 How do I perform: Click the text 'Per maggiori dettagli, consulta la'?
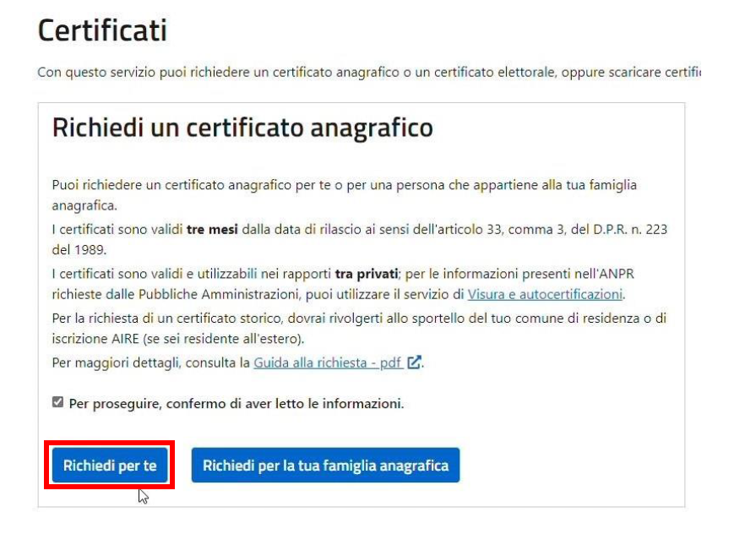pos(151,362)
